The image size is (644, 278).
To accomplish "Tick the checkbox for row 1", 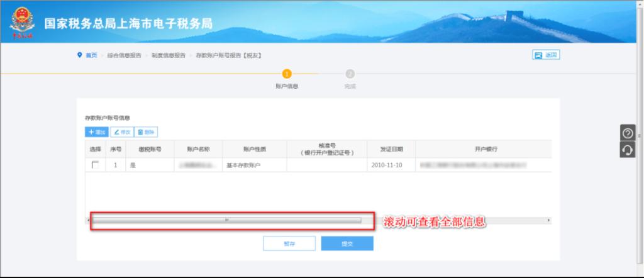I will pos(96,165).
